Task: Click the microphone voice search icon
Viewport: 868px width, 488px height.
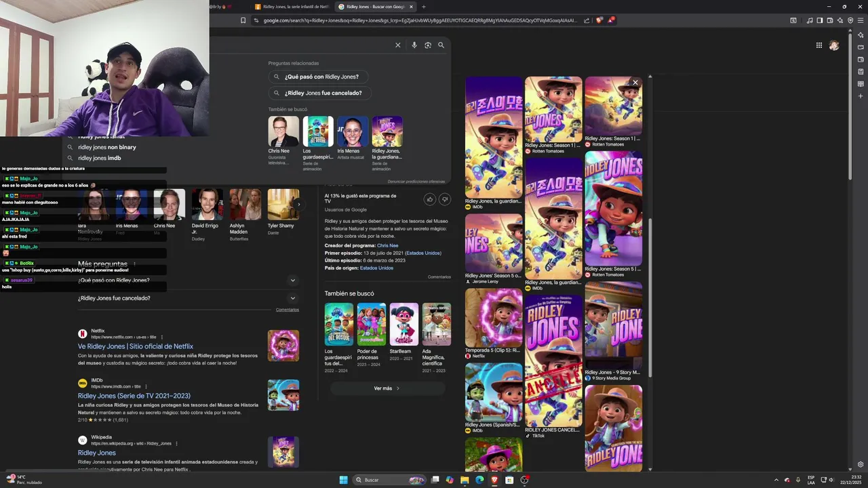Action: coord(414,45)
